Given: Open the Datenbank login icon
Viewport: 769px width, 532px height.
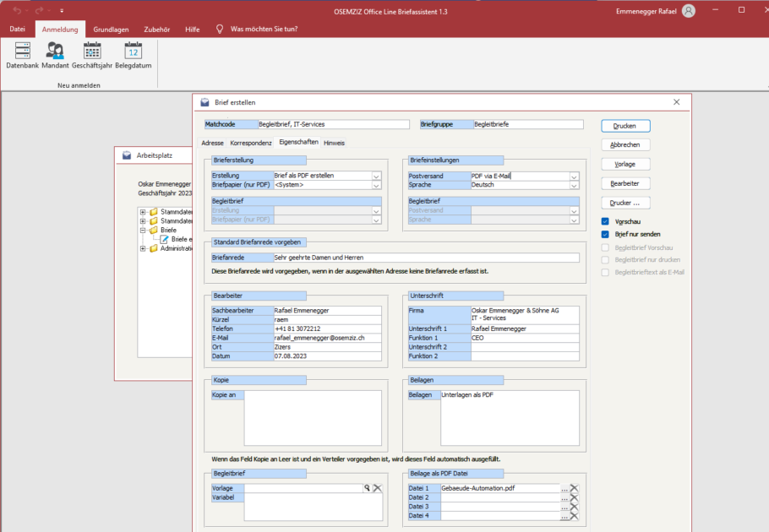Looking at the screenshot, I should tap(22, 51).
